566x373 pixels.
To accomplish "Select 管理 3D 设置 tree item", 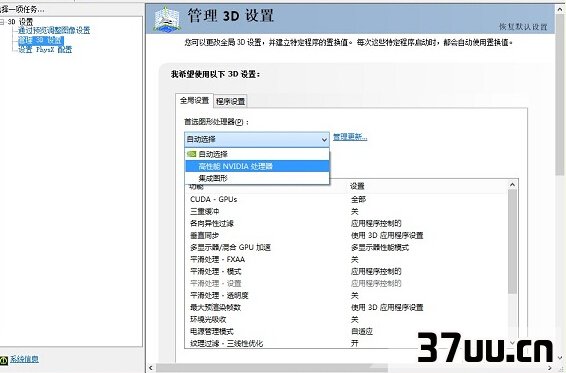I will (41, 40).
